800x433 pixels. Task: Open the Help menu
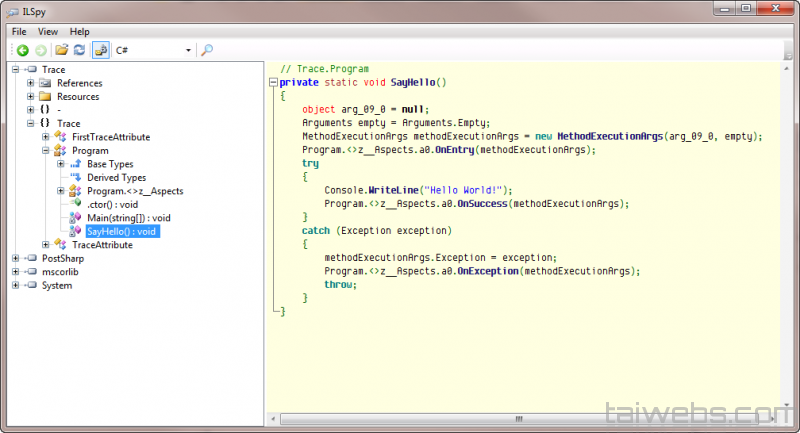click(79, 31)
